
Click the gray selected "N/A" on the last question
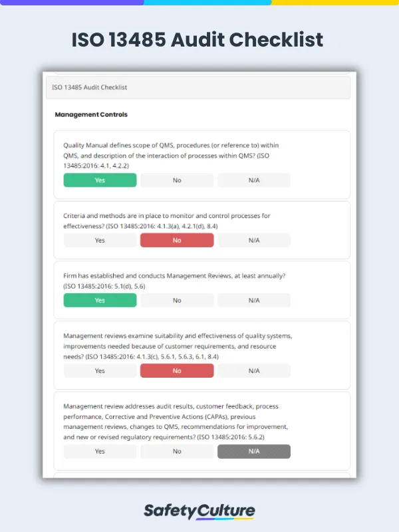(x=254, y=452)
